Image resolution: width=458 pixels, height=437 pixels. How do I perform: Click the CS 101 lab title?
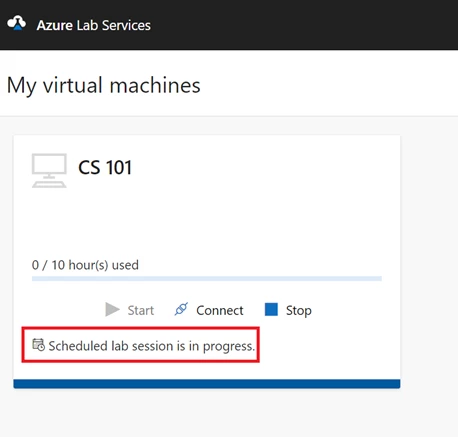(105, 167)
